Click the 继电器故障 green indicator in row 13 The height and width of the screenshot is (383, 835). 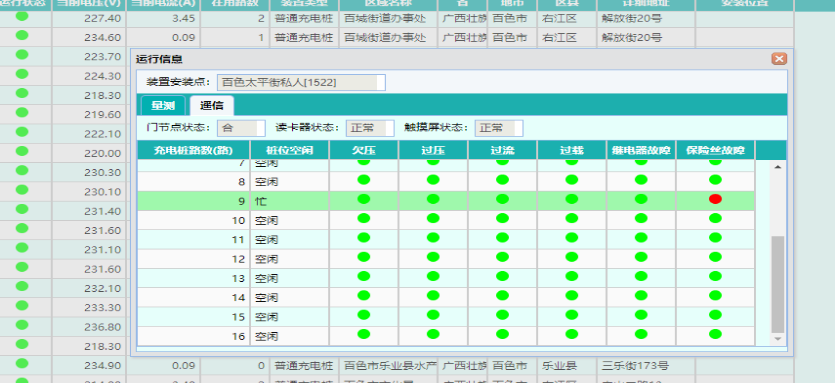[641, 276]
